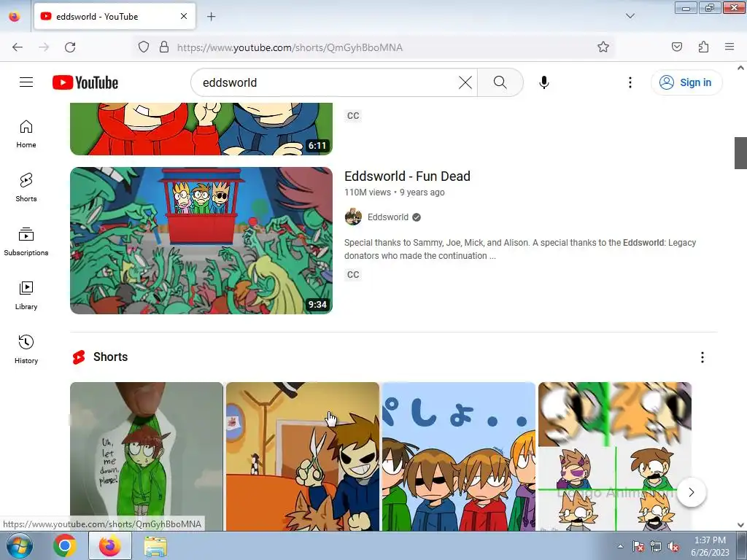The width and height of the screenshot is (747, 560).
Task: Select the eddsworld - YouTube tab
Action: (115, 16)
